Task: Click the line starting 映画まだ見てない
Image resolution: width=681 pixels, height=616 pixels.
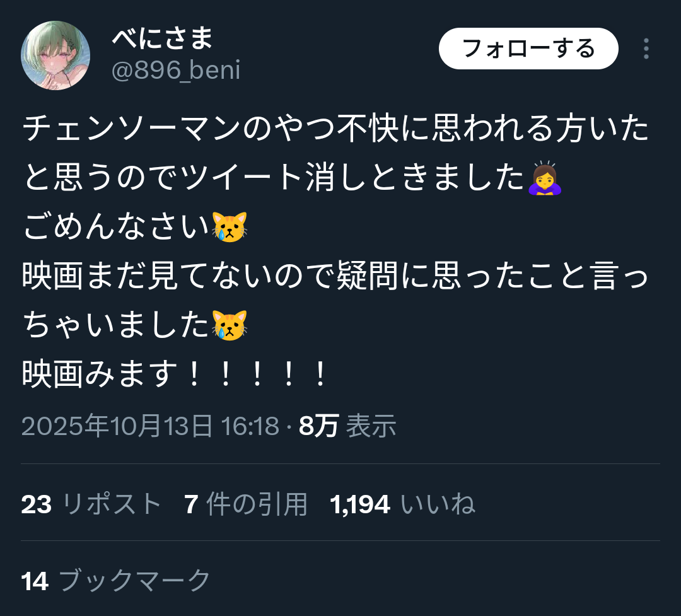Action: pos(335,276)
